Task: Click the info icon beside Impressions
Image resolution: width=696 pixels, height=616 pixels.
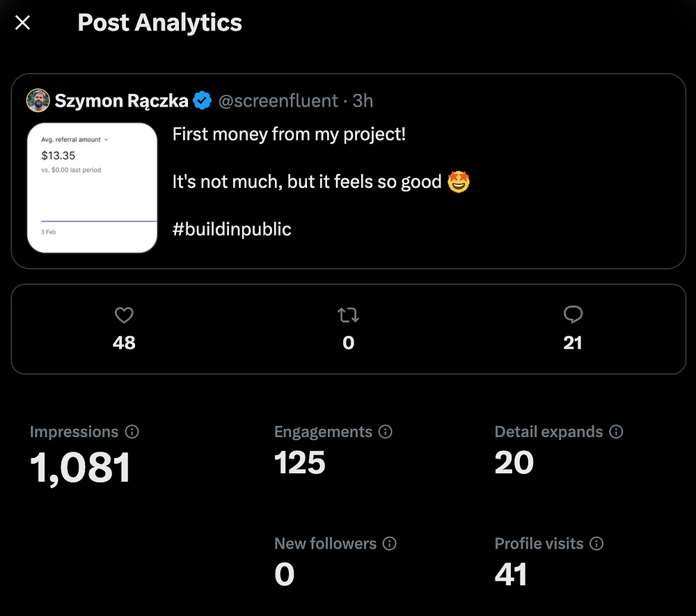Action: tap(132, 432)
